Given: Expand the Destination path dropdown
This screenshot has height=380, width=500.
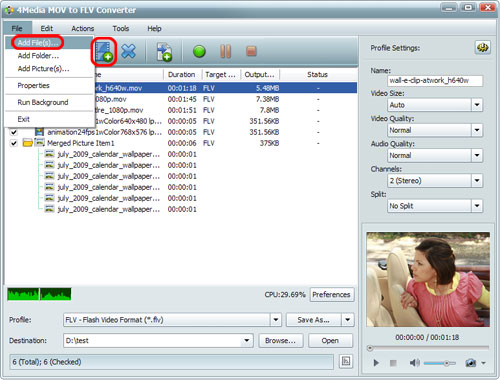Looking at the screenshot, I should pos(247,341).
